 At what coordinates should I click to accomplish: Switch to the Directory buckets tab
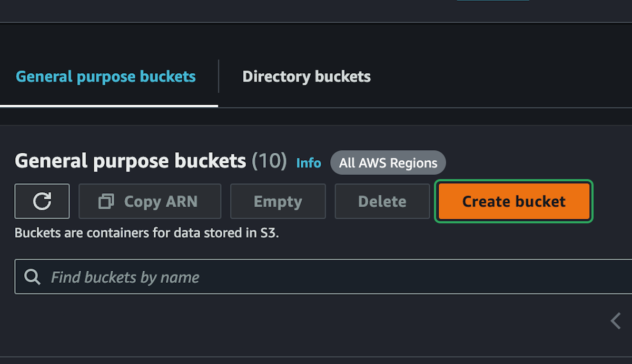pos(307,77)
